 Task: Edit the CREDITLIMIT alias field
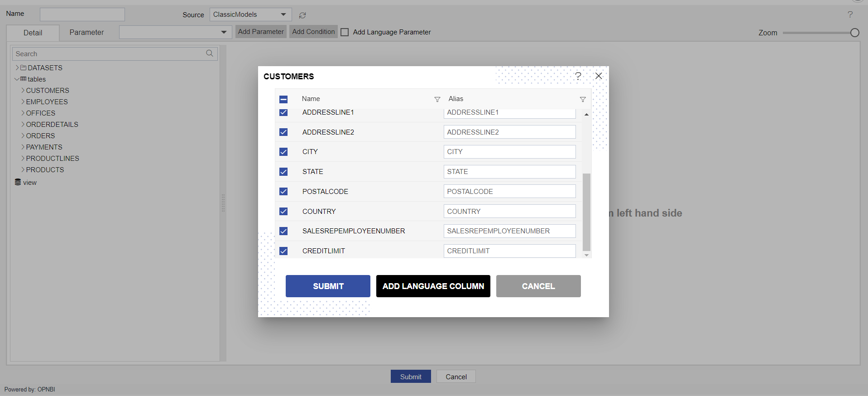click(509, 251)
